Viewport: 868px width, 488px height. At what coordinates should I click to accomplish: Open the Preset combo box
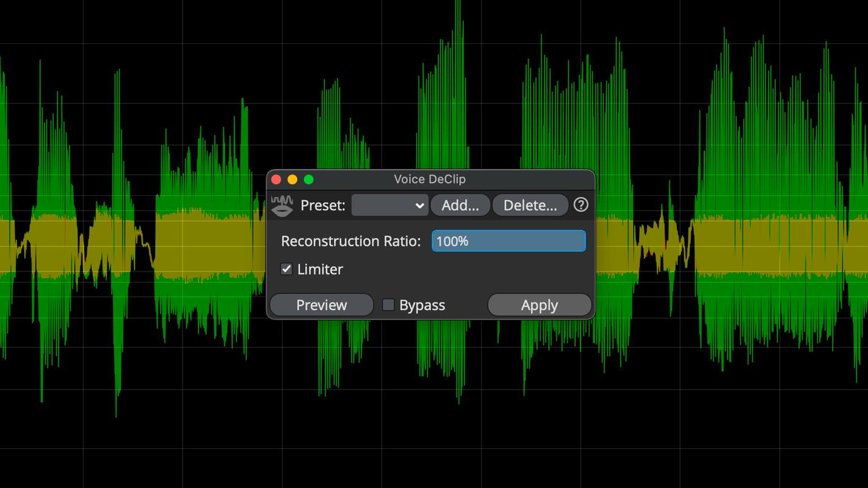coord(389,206)
